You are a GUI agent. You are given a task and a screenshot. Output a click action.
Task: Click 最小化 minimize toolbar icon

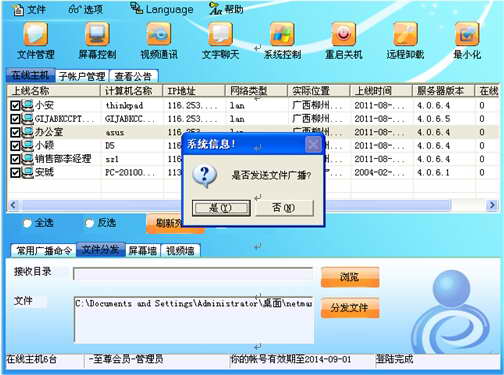point(467,34)
